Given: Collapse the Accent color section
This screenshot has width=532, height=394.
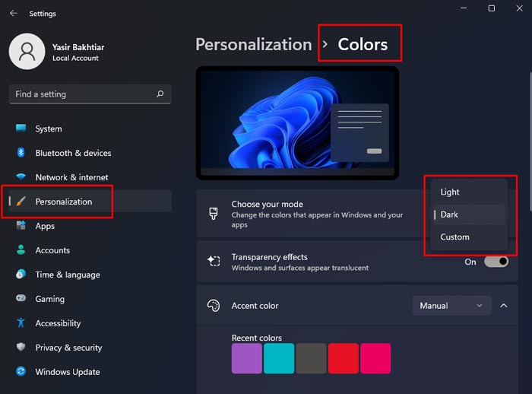Looking at the screenshot, I should pos(504,306).
